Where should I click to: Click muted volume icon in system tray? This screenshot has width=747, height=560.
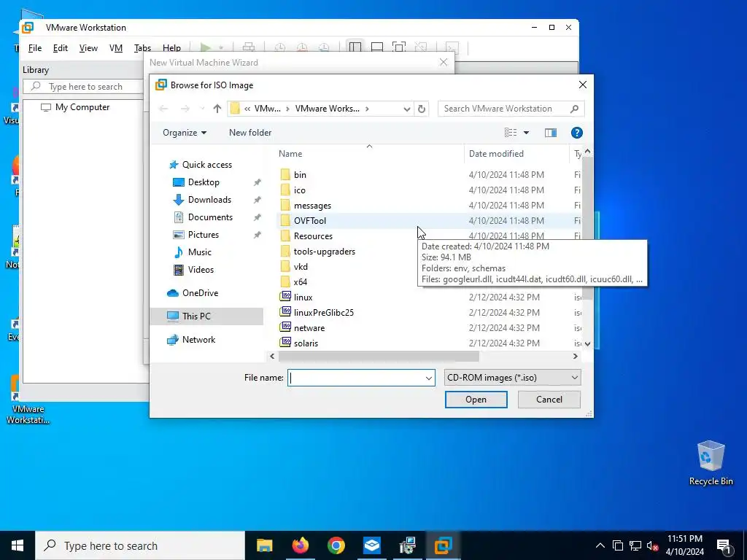click(x=653, y=545)
